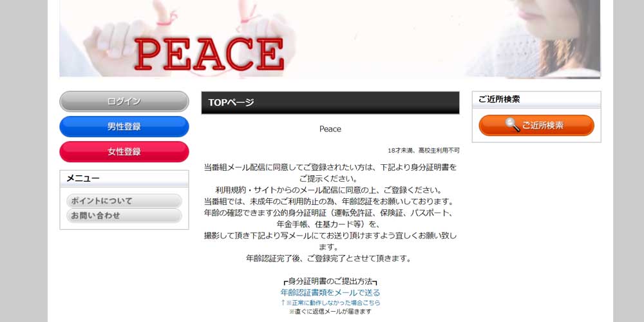644x322 pixels.
Task: Click the TOPページ header bar
Action: (x=330, y=102)
